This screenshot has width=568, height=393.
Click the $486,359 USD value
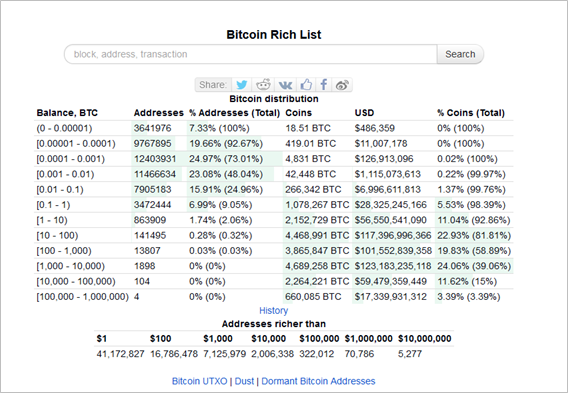(375, 128)
